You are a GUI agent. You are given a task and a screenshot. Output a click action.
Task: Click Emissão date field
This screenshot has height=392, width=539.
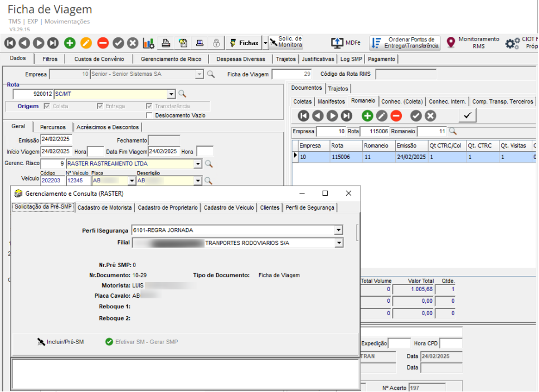pos(56,139)
